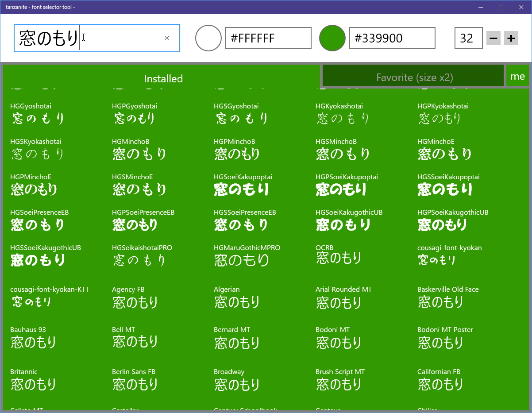532x413 pixels.
Task: Select the HGPGyoshotai font sample
Action: tap(135, 113)
